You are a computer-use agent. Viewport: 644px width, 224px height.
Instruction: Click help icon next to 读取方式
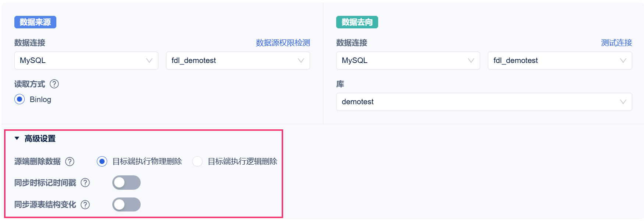[54, 84]
